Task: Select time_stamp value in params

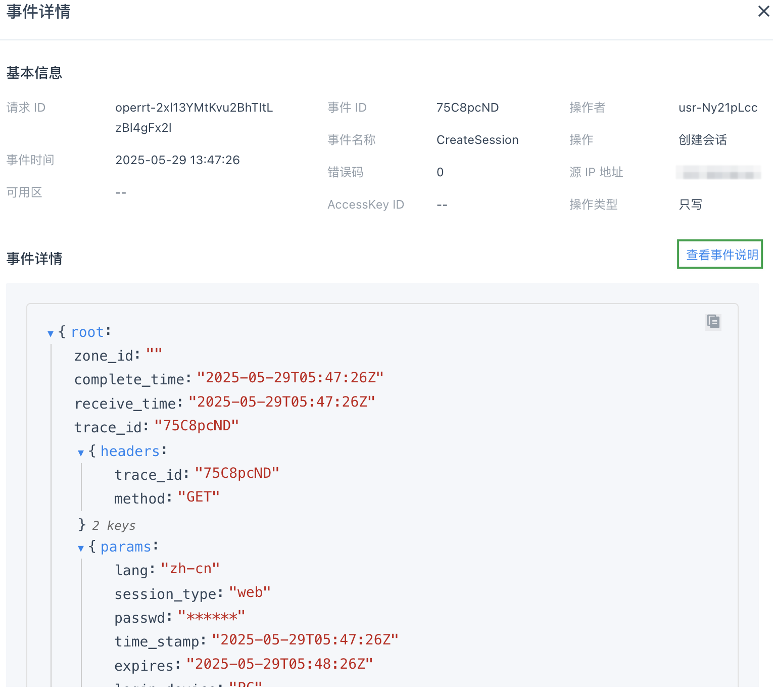Action: point(305,639)
